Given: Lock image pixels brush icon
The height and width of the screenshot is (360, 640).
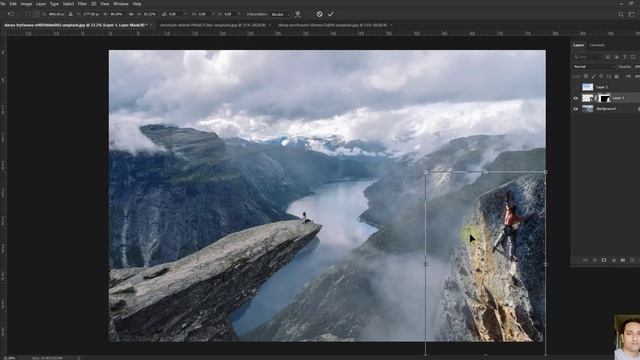Looking at the screenshot, I should point(593,76).
